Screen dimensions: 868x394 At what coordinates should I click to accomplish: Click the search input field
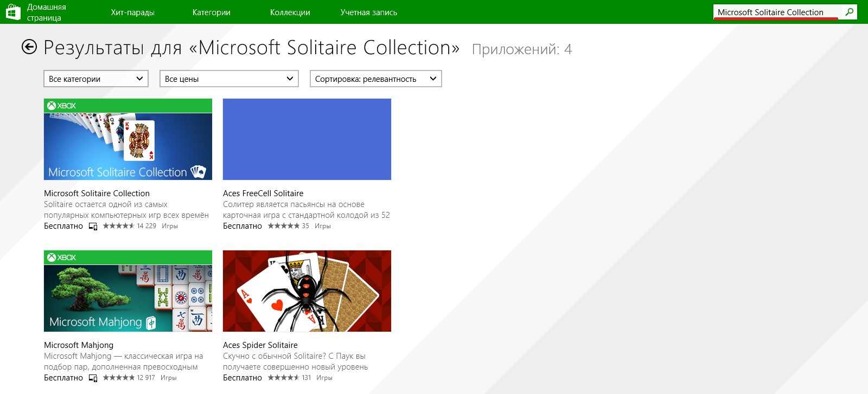pyautogui.click(x=776, y=12)
